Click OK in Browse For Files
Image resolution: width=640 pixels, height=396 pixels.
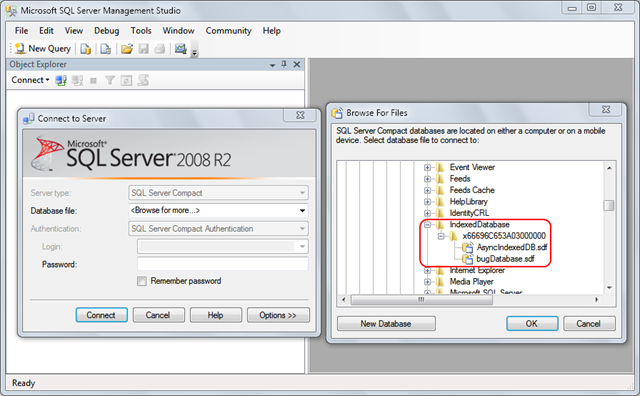pos(532,324)
